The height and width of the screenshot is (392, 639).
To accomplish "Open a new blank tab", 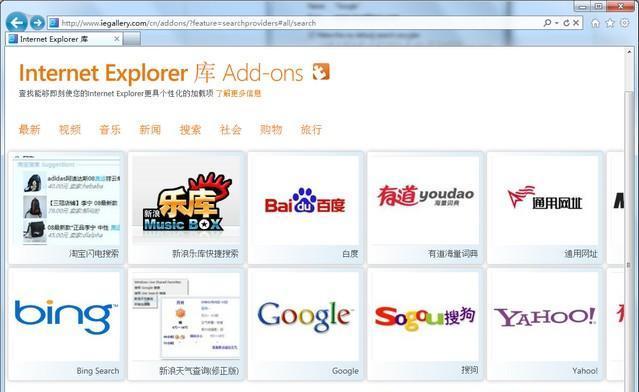I will pyautogui.click(x=132, y=39).
